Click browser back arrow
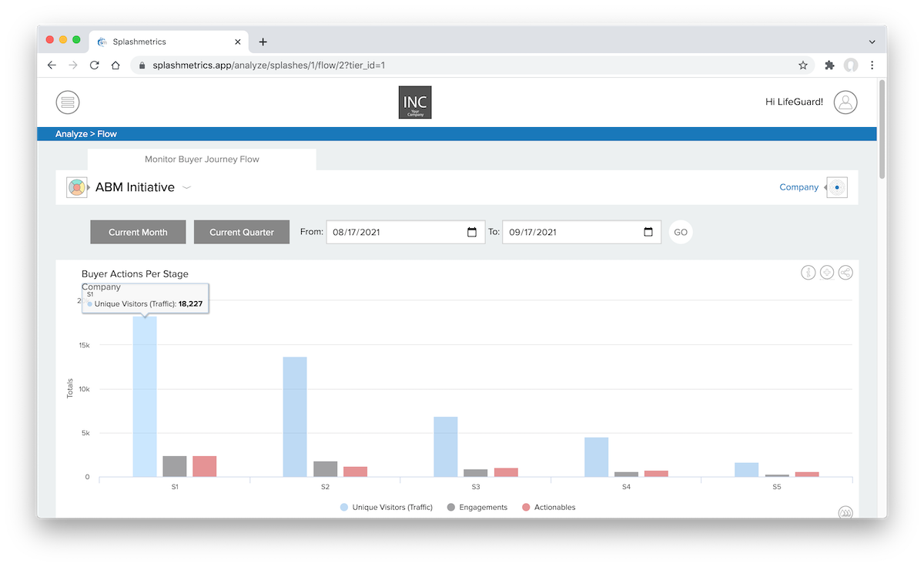Image resolution: width=924 pixels, height=567 pixels. click(x=52, y=65)
